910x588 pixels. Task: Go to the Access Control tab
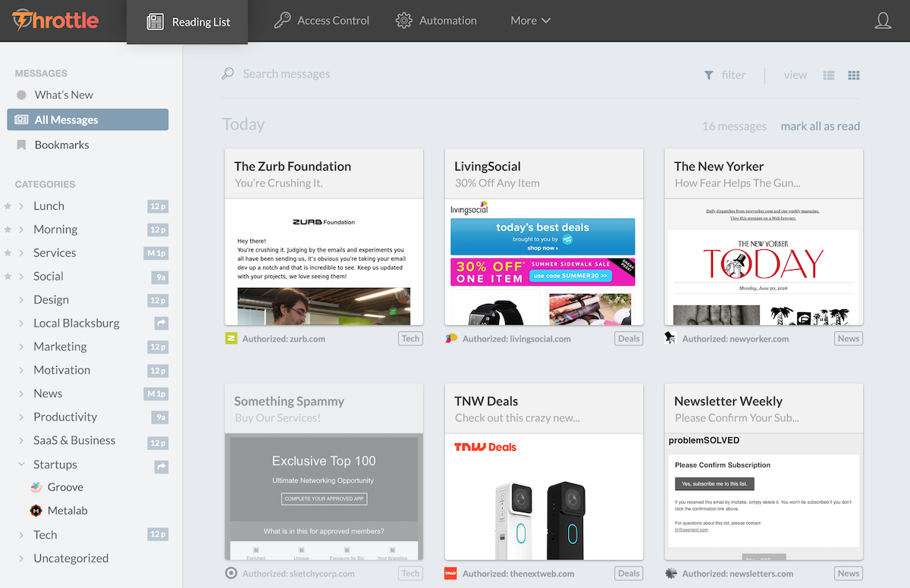(322, 20)
